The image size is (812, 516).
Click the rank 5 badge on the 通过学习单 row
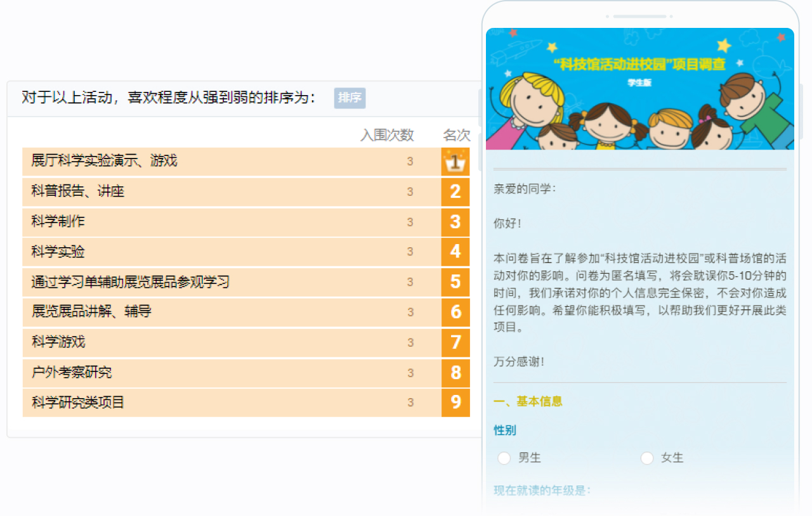point(455,282)
